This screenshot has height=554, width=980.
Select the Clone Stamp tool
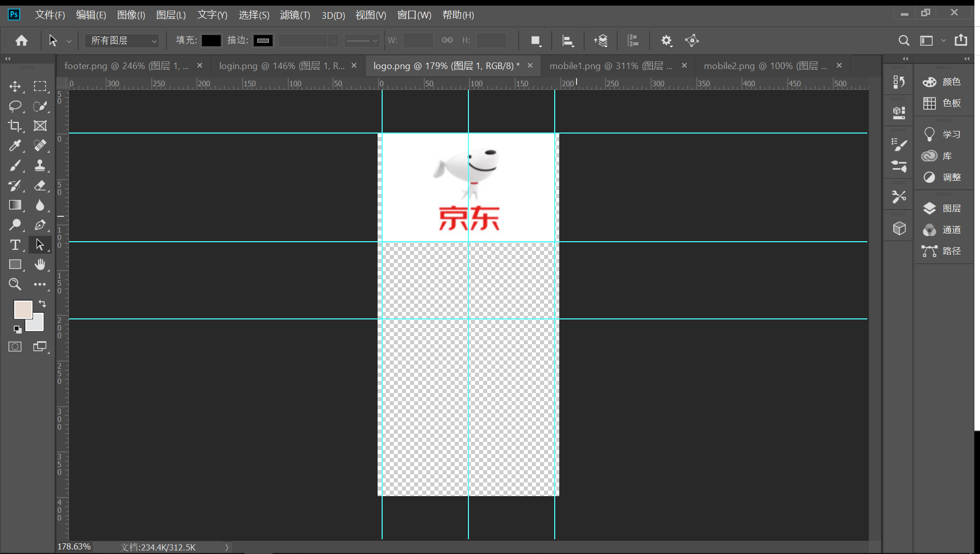pos(40,166)
